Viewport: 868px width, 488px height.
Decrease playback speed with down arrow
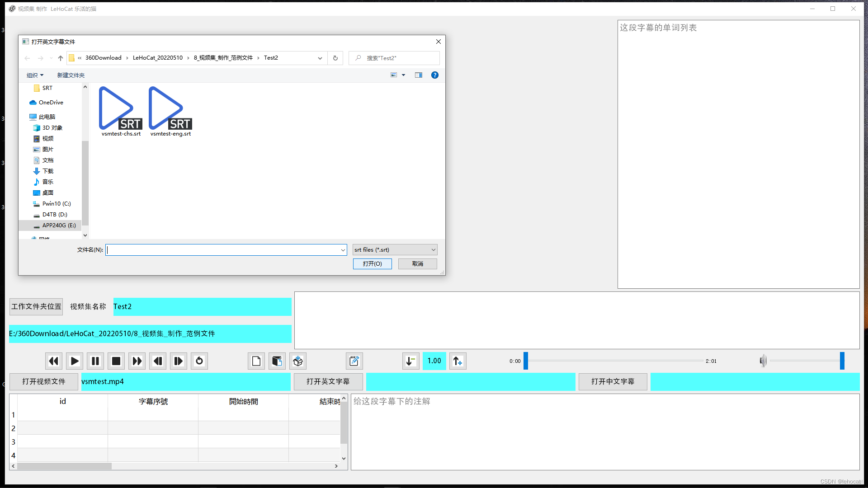tap(410, 361)
